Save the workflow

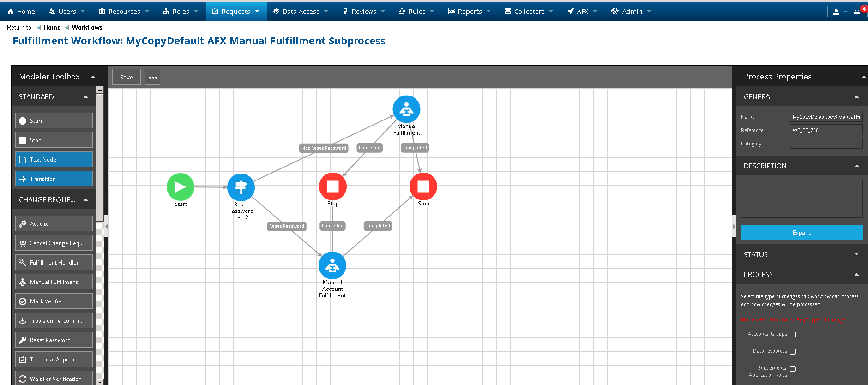point(126,77)
